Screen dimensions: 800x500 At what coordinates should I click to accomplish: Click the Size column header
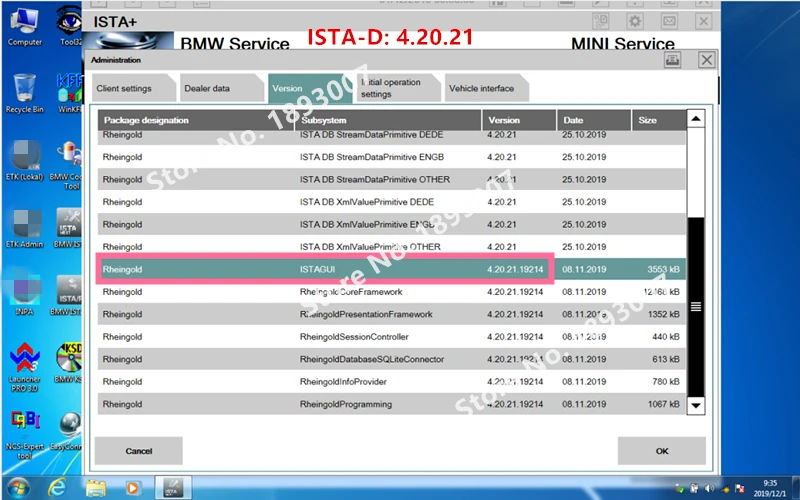(x=659, y=120)
